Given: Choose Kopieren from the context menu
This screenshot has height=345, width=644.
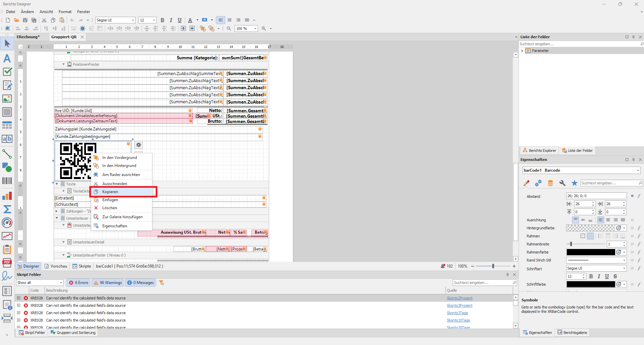Looking at the screenshot, I should coord(110,192).
